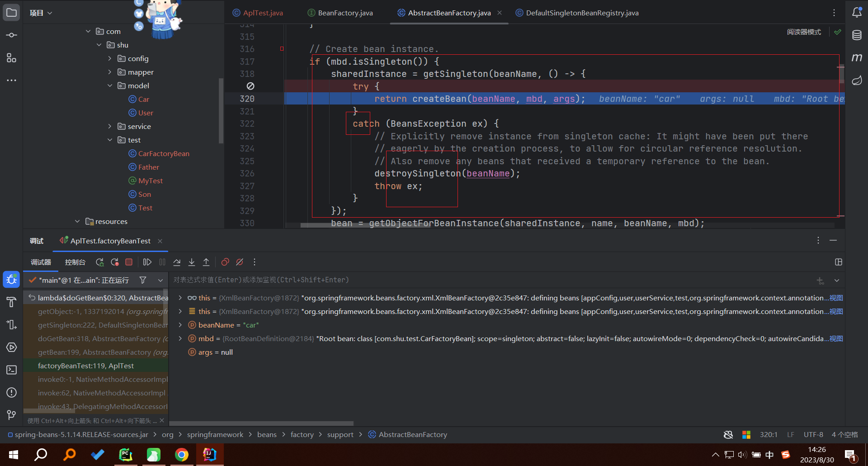
Task: Collapse the model folder
Action: point(110,86)
